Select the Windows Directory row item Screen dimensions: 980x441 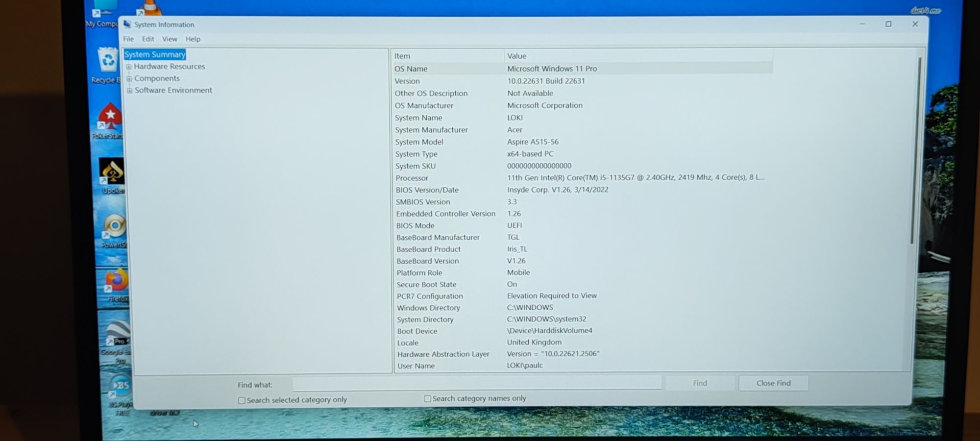point(428,308)
